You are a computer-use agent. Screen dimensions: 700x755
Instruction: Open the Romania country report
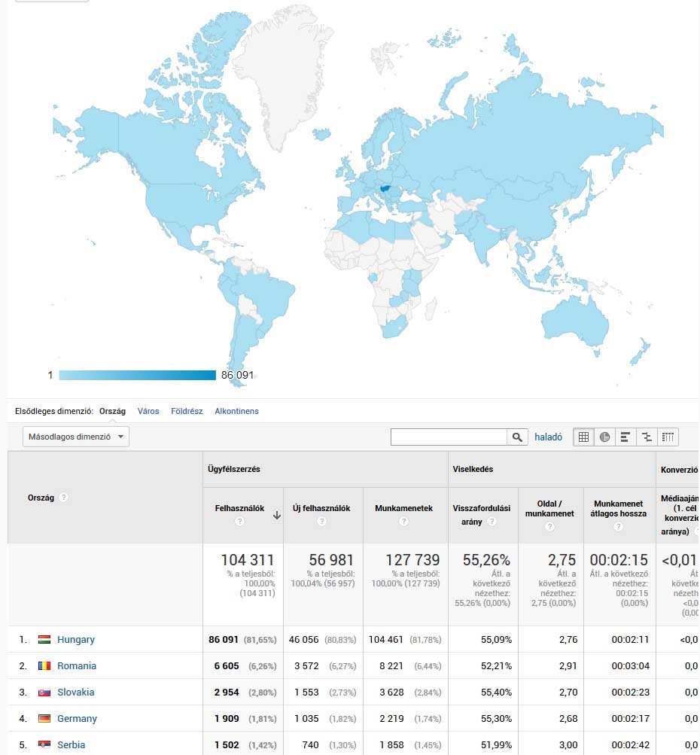click(x=77, y=665)
